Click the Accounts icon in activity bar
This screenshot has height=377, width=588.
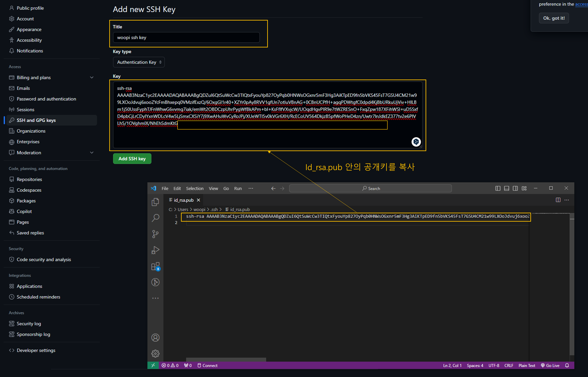[155, 338]
